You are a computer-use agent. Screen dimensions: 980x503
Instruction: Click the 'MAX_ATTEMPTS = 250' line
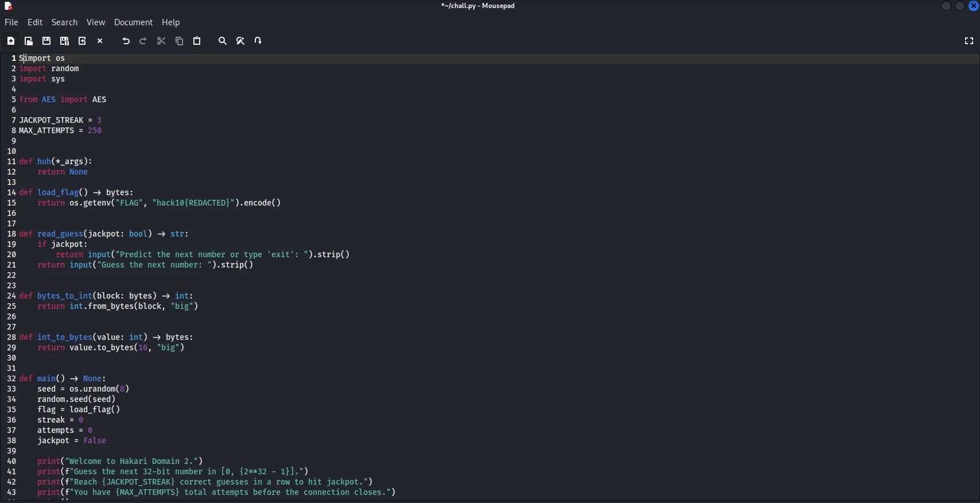point(60,130)
